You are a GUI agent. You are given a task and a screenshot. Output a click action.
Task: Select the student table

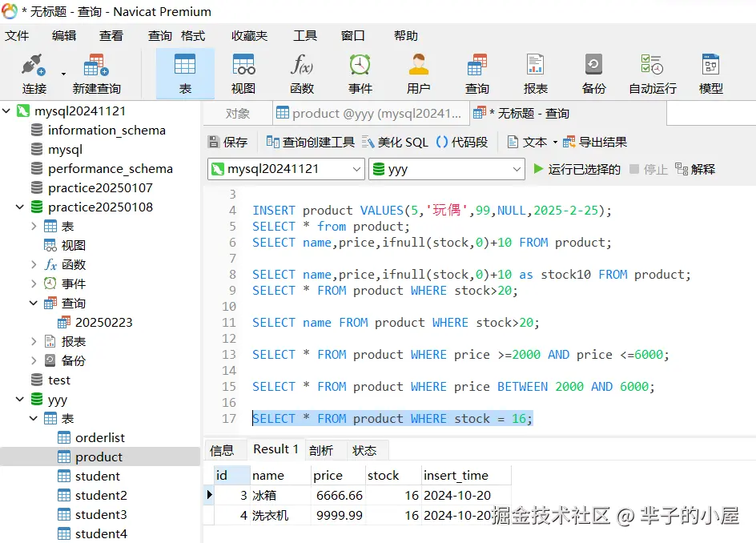click(x=98, y=477)
